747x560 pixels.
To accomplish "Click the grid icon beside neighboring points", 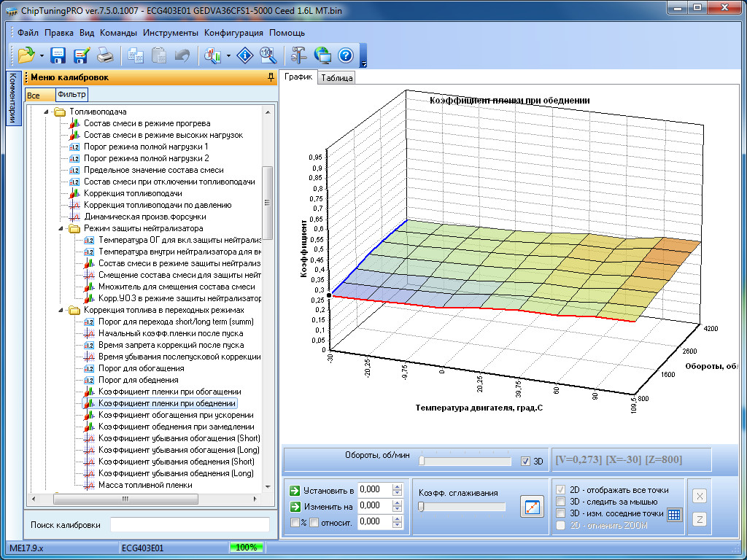I will (x=675, y=514).
